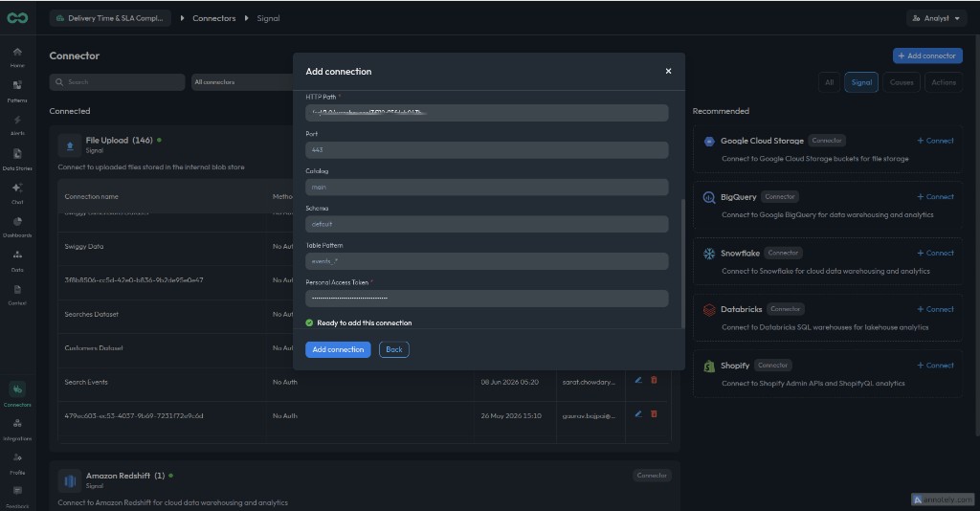
Task: Open Chat in the sidebar
Action: coord(17,188)
